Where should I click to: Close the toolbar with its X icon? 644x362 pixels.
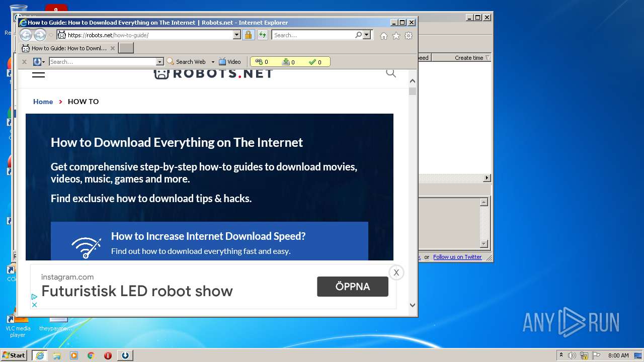[x=24, y=62]
